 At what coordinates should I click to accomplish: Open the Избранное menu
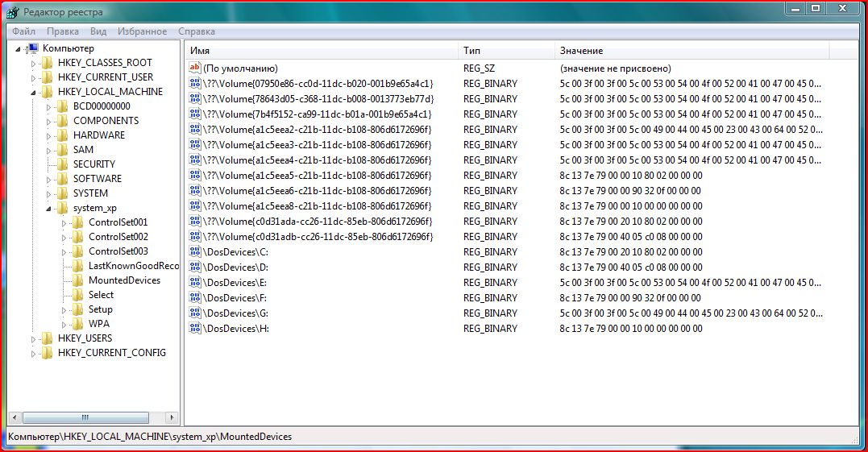point(142,31)
